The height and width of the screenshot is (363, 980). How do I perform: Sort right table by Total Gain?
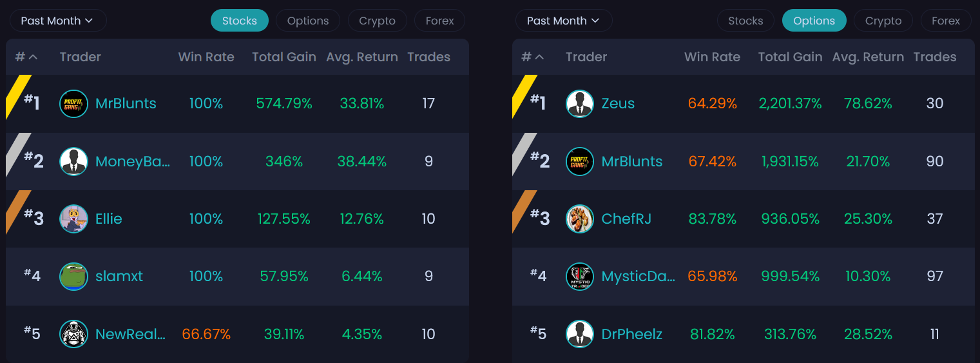point(790,57)
